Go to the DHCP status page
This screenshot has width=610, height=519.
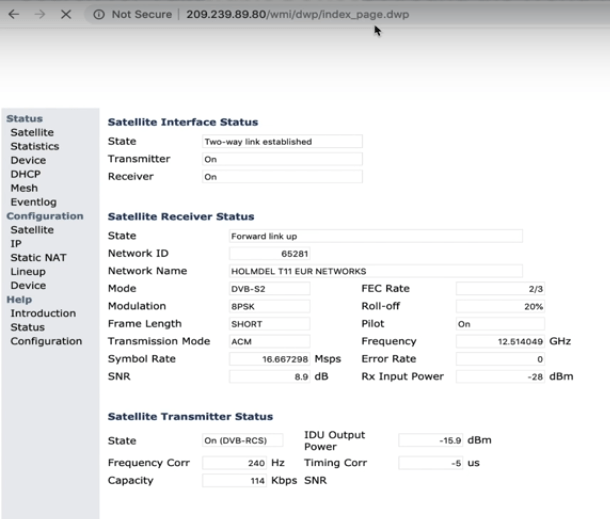click(x=26, y=174)
